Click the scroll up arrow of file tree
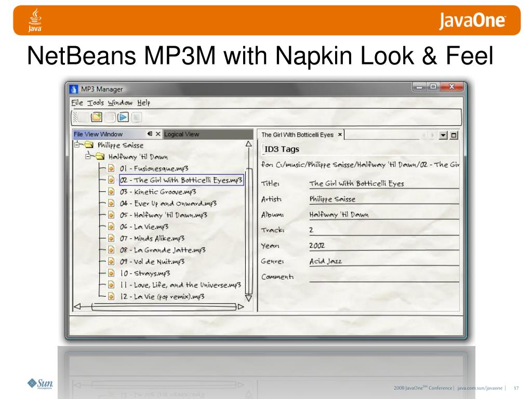The width and height of the screenshot is (532, 399). [249, 144]
